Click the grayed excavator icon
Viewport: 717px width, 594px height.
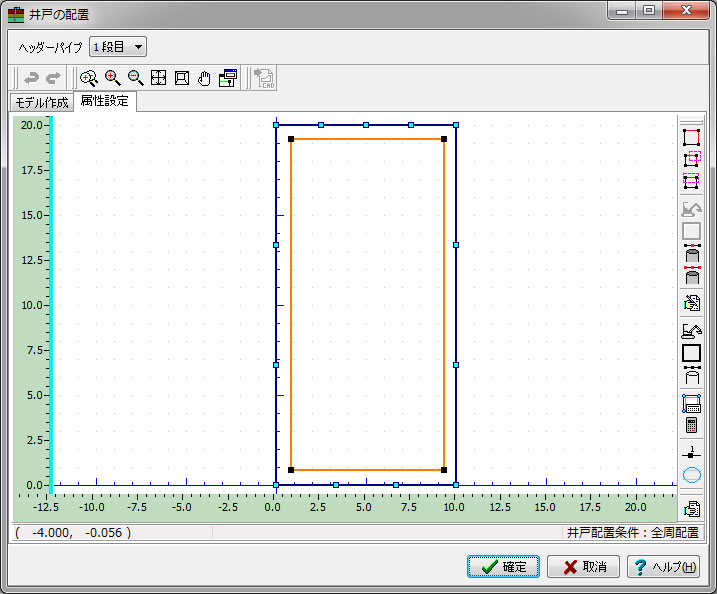691,209
